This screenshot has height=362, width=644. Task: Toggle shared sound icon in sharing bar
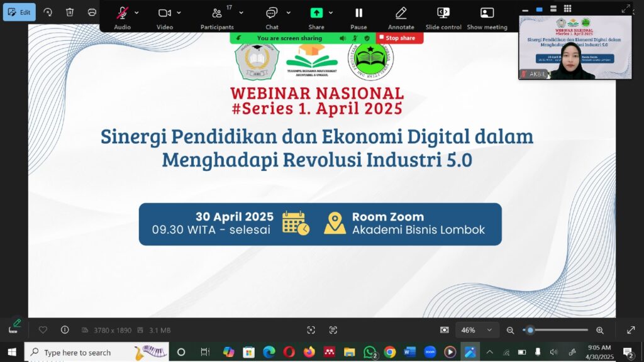[x=343, y=38]
